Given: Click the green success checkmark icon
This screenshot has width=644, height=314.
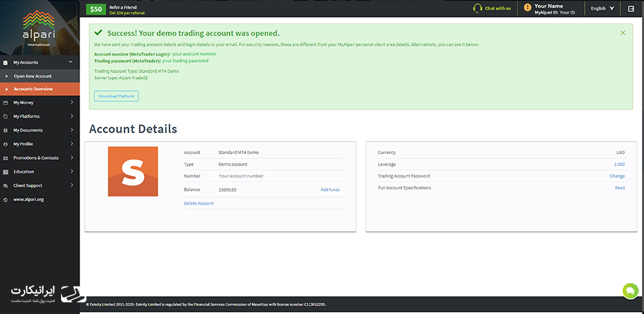Looking at the screenshot, I should (98, 32).
